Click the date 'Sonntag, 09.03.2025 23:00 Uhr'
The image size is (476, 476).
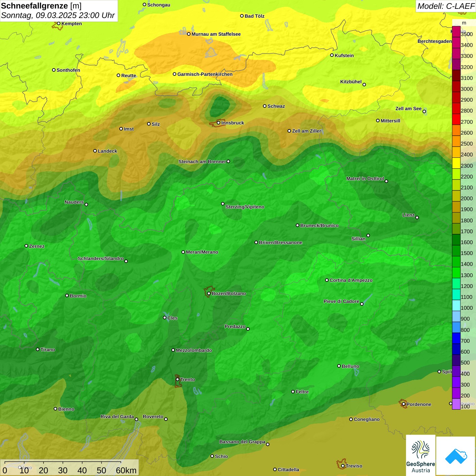(58, 15)
